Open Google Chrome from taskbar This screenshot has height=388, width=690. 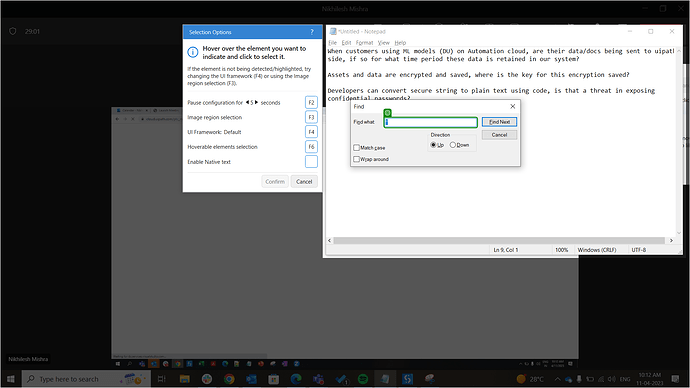(229, 379)
